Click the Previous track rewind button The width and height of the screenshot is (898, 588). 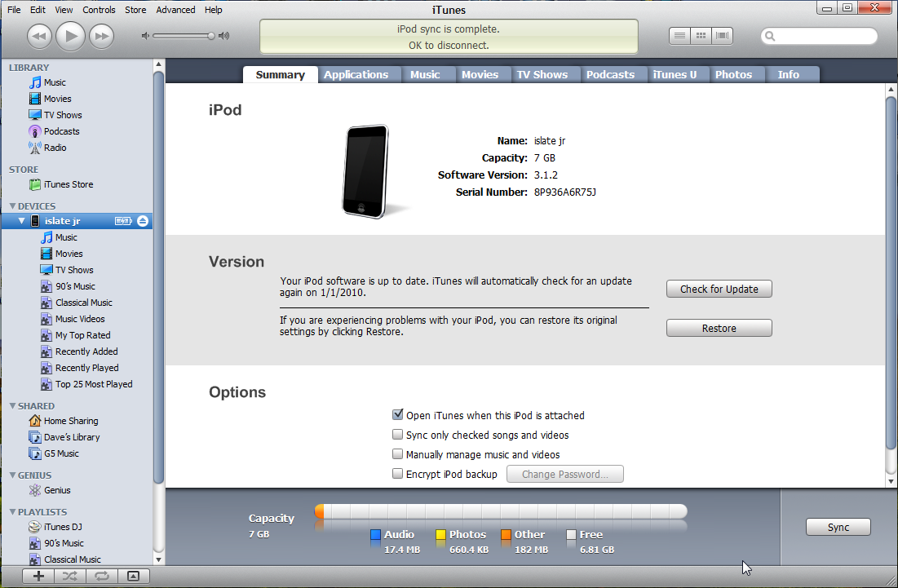tap(39, 36)
